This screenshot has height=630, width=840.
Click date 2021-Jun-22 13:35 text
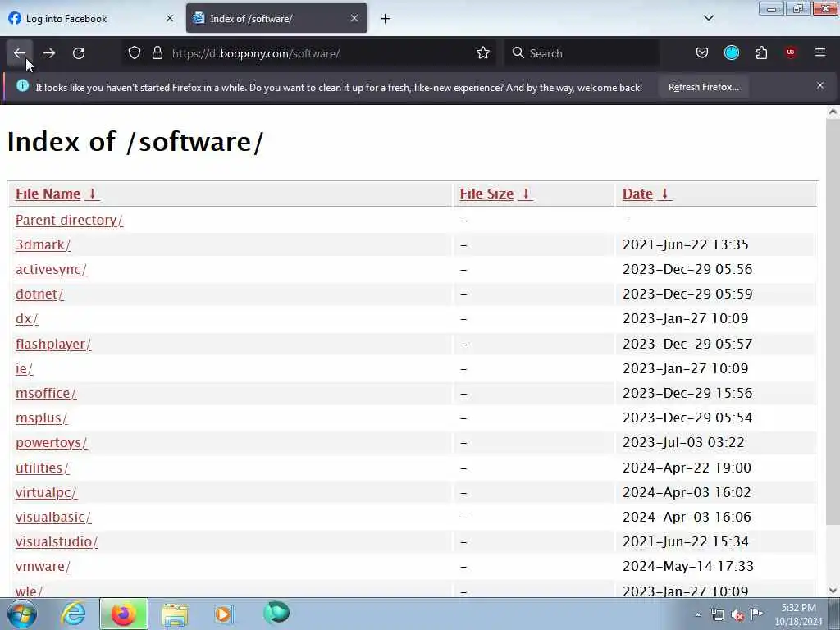685,244
